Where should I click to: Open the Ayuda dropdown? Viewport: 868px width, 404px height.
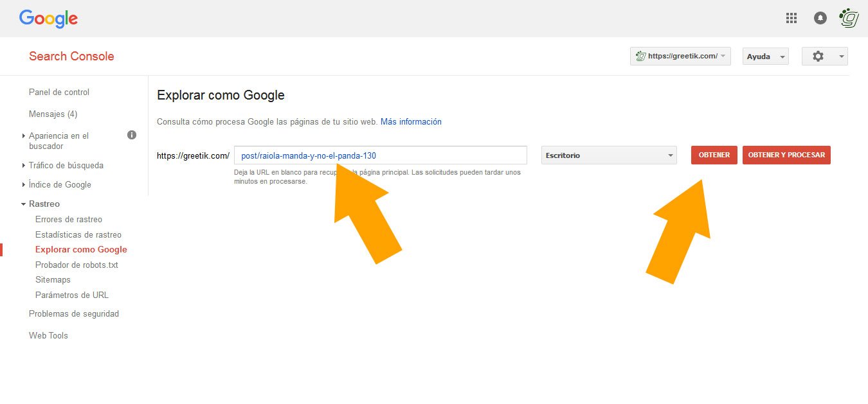[765, 57]
